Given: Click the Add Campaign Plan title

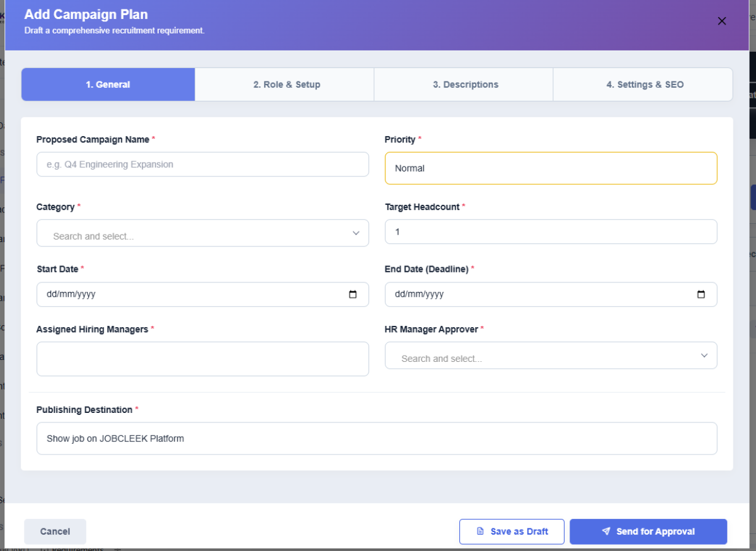Looking at the screenshot, I should click(86, 14).
